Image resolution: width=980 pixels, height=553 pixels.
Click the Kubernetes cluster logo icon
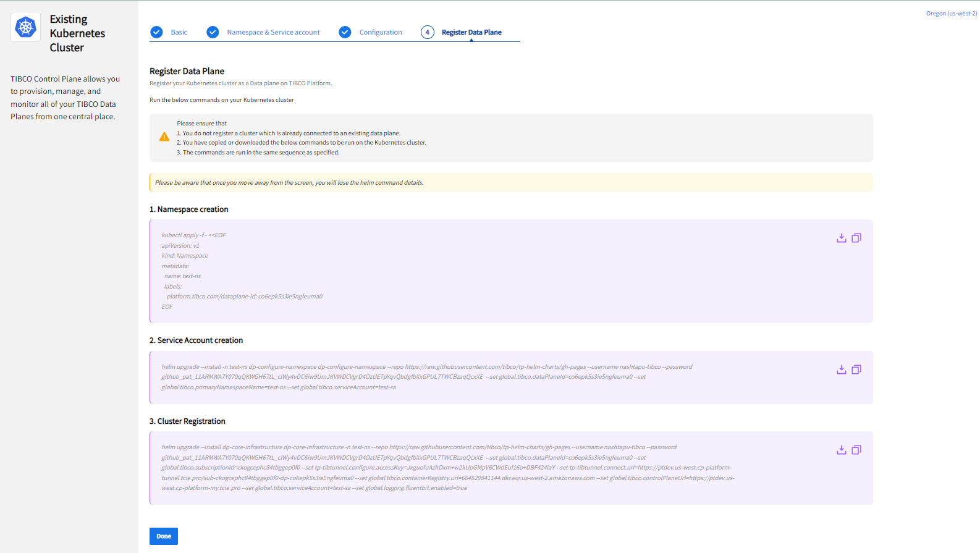[26, 27]
